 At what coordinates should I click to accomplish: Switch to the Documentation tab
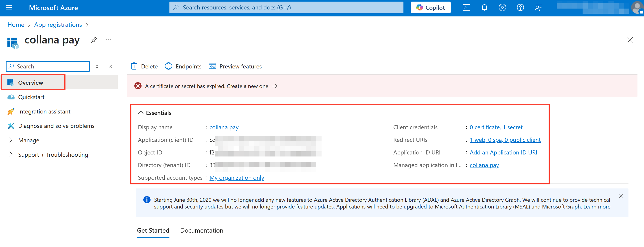coord(201,230)
